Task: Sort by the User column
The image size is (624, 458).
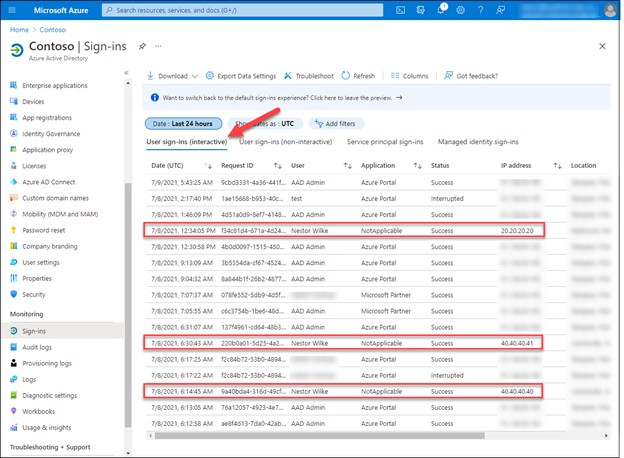Action: coord(321,166)
